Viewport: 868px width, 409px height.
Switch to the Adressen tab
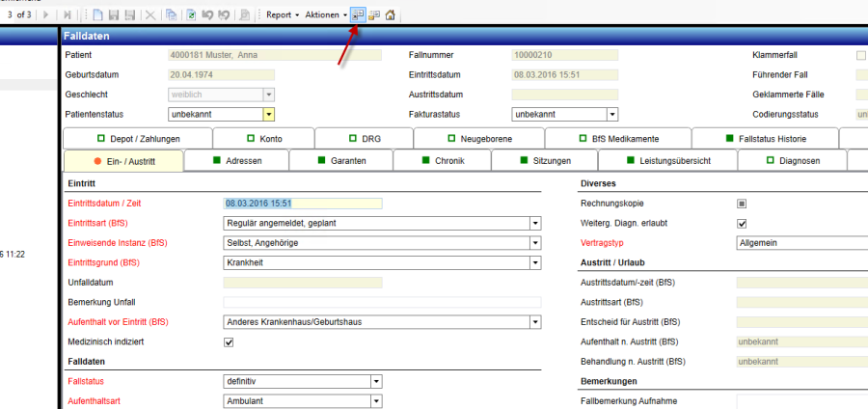coord(235,161)
